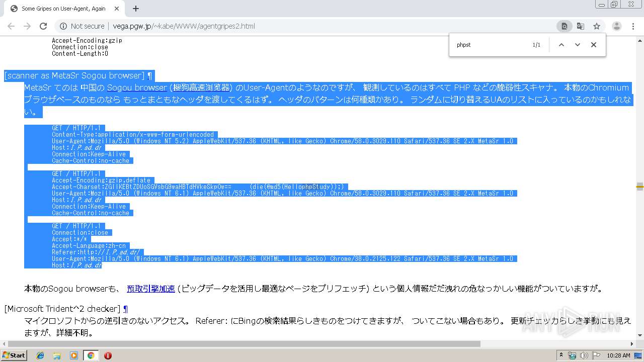Open the volume tray icon
Viewport: 644px width, 362px height.
[584, 355]
